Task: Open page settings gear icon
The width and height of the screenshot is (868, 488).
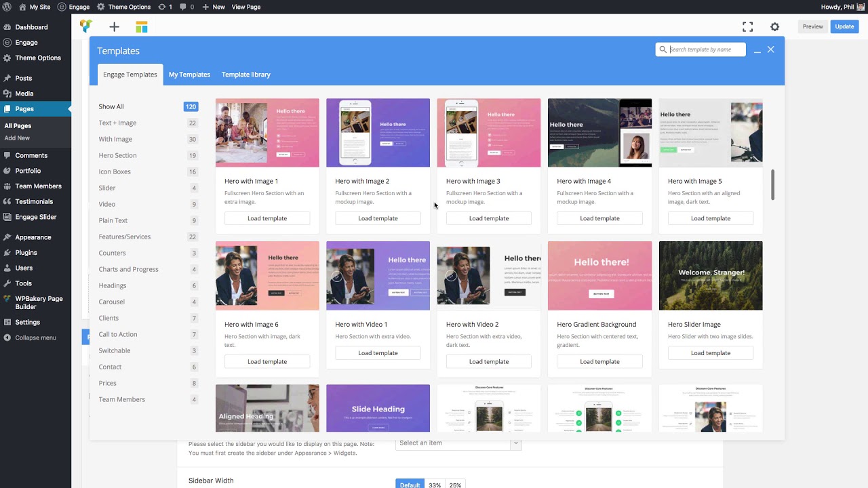Action: [x=774, y=27]
